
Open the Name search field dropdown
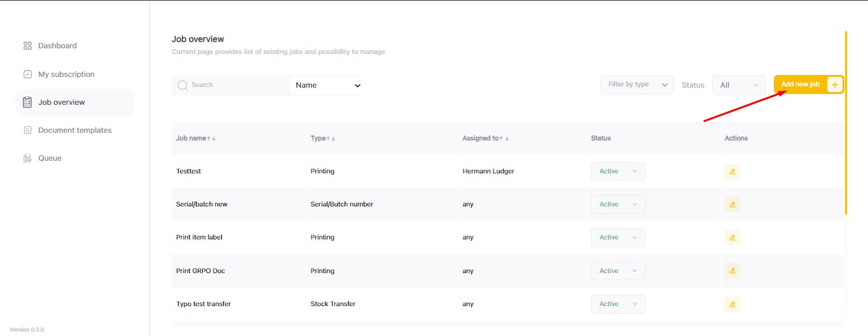(x=327, y=85)
